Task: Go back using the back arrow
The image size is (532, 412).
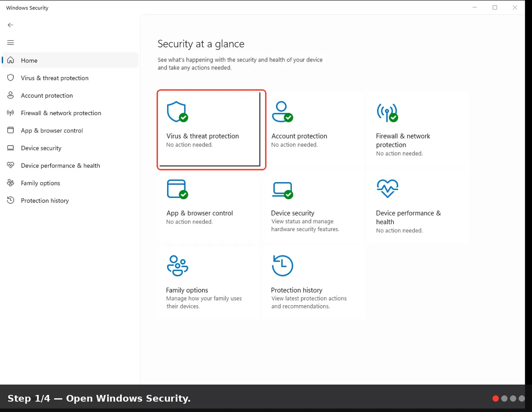Action: pos(11,25)
